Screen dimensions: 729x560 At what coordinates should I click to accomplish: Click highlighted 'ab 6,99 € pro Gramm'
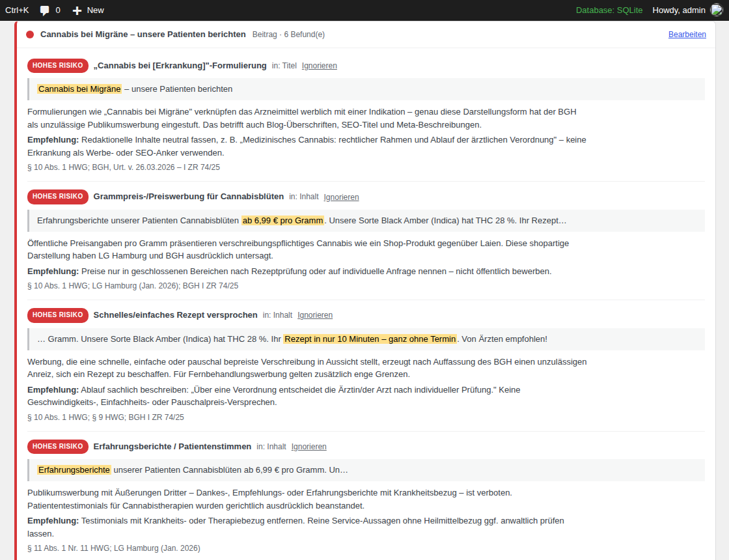282,221
